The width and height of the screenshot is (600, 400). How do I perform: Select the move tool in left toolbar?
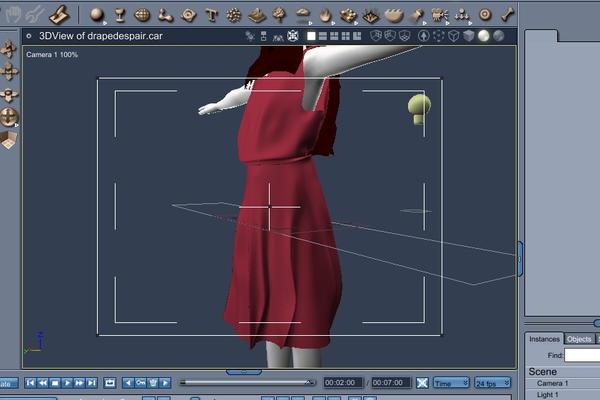(9, 49)
